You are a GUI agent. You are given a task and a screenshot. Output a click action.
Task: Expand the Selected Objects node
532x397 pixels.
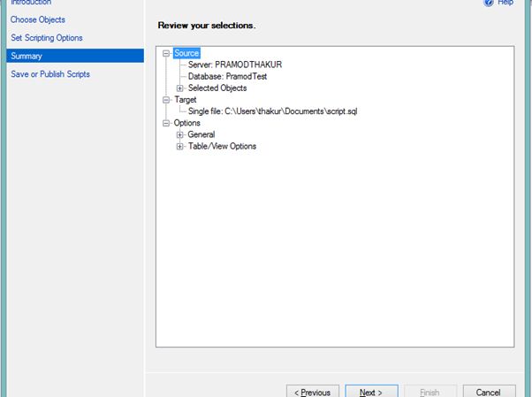179,88
